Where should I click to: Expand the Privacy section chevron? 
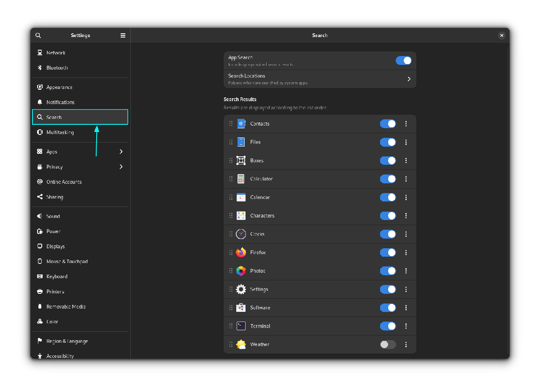tap(121, 167)
